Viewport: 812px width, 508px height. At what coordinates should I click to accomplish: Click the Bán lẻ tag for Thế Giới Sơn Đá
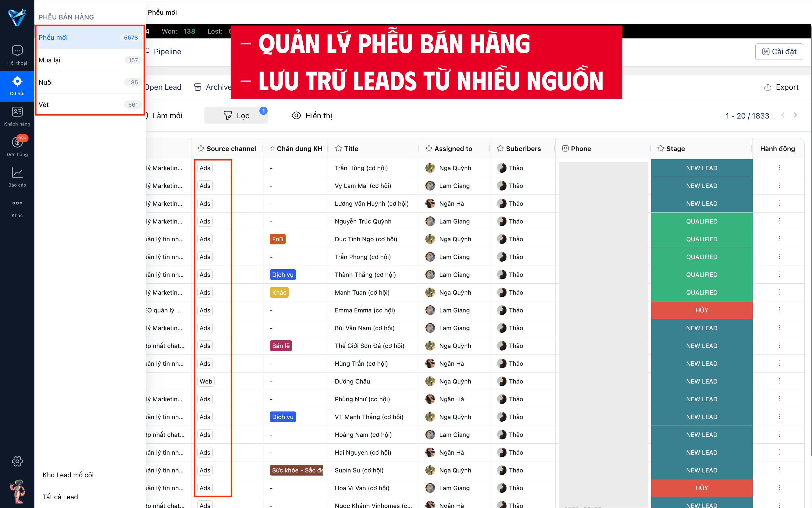click(x=281, y=346)
